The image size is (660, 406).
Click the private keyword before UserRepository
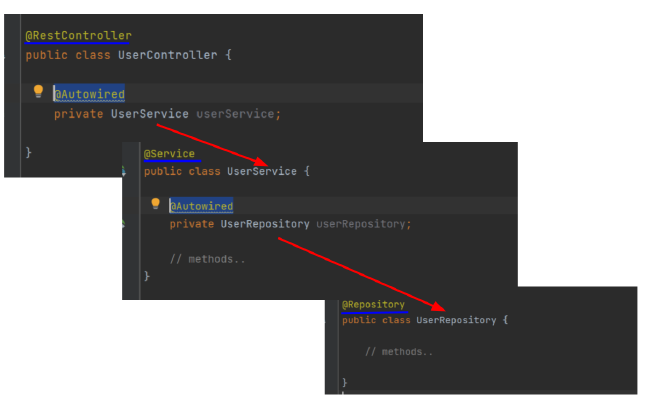click(192, 224)
